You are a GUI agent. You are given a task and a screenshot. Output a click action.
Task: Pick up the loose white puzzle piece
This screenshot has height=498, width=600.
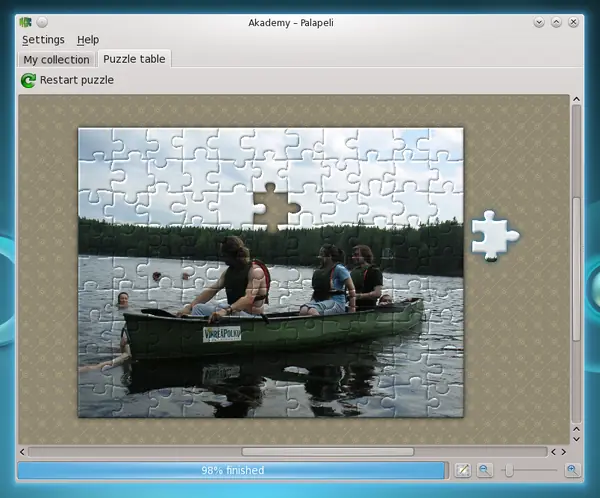pos(494,235)
